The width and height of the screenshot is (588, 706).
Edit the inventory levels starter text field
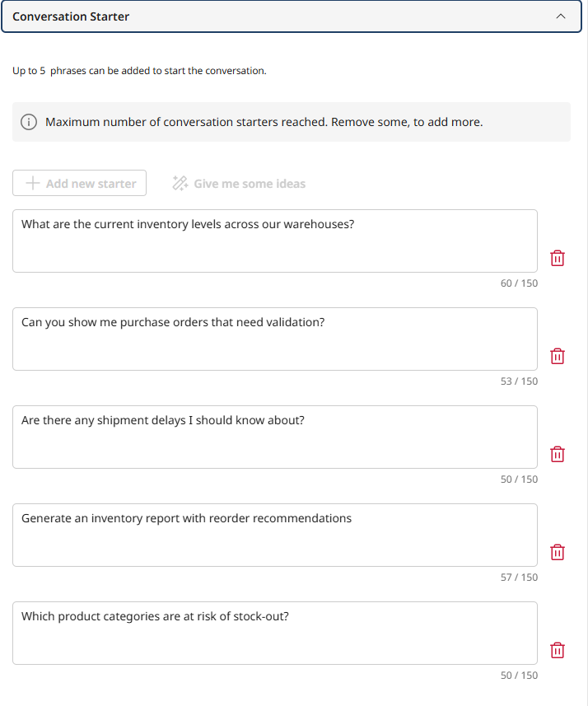(275, 239)
